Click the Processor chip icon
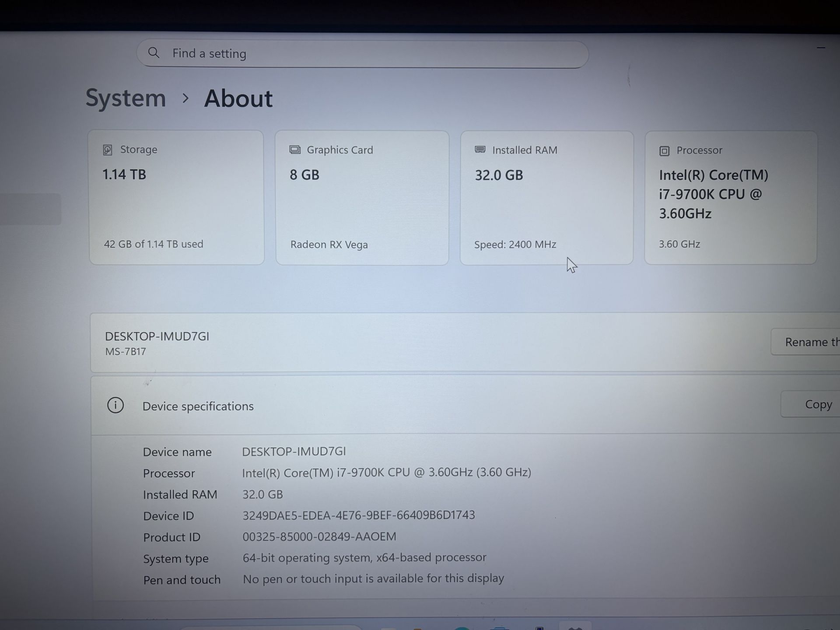This screenshot has height=630, width=840. (x=664, y=151)
